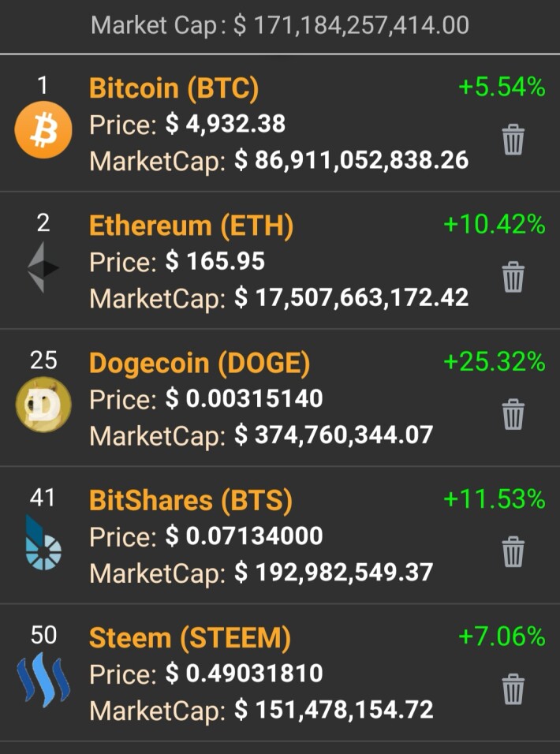This screenshot has height=754, width=560.
Task: Delete Bitcoin from the watchlist
Action: coord(513,140)
